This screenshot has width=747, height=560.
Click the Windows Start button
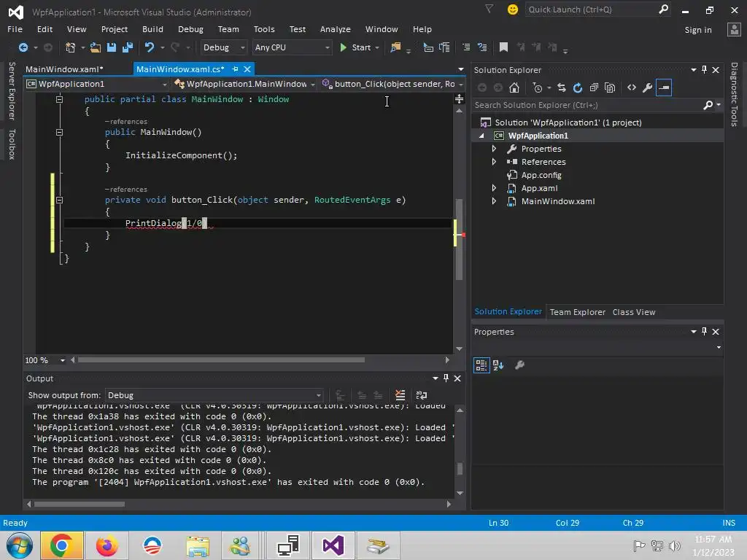pos(19,545)
